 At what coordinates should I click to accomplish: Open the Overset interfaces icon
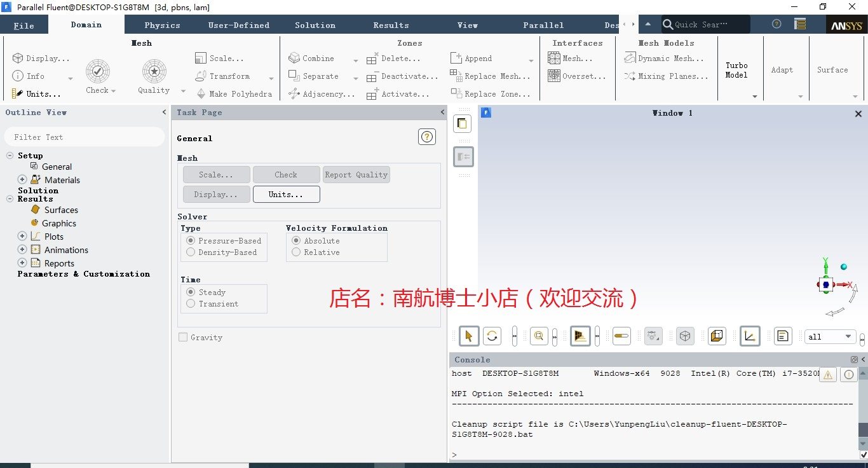553,76
